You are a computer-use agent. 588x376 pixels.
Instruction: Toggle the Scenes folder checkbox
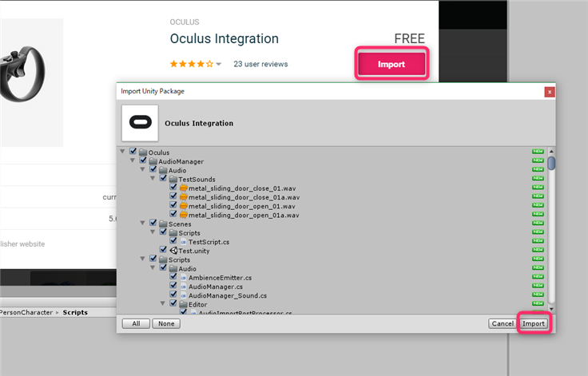[153, 223]
